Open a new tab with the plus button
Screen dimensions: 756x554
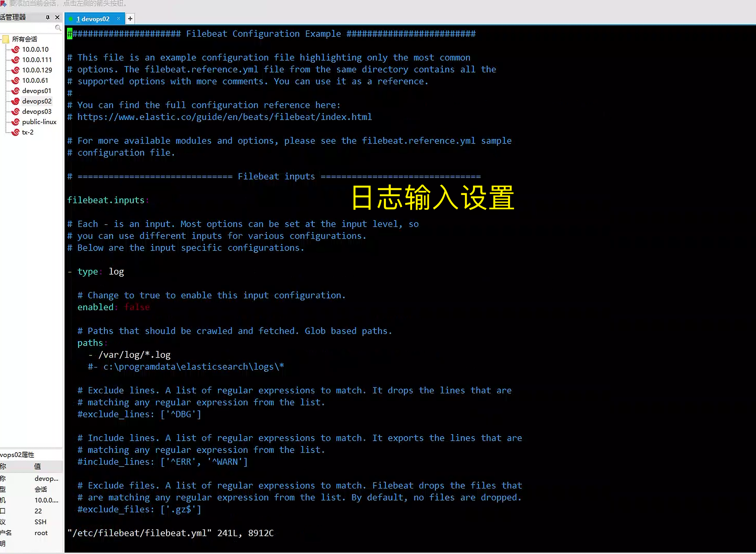point(130,18)
